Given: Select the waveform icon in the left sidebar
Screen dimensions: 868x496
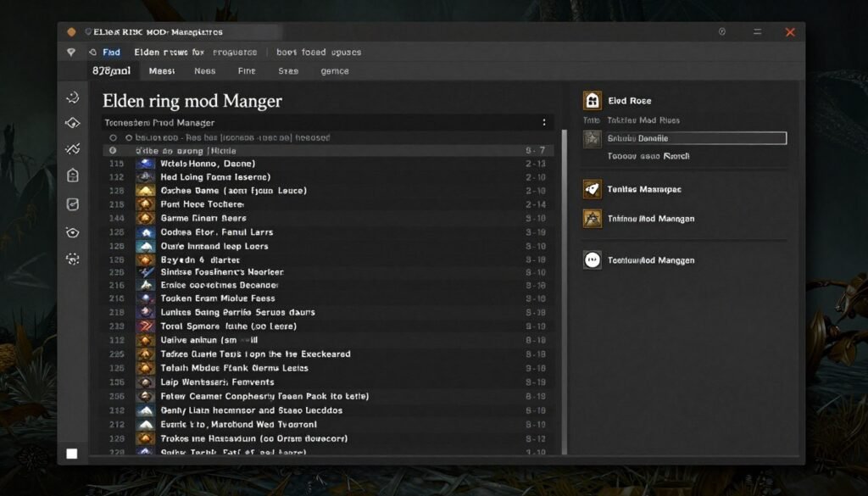Looking at the screenshot, I should (x=72, y=148).
